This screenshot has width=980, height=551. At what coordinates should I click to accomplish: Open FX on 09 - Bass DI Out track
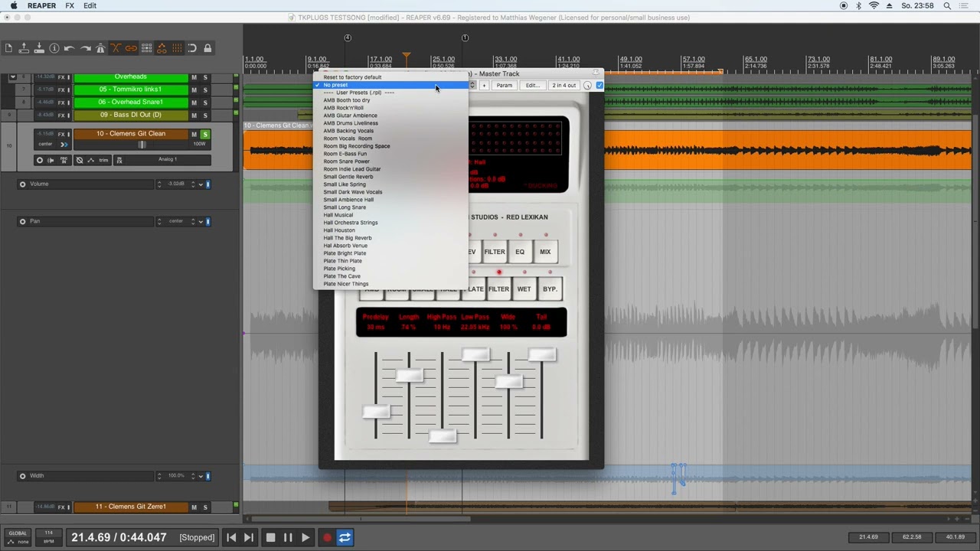61,116
